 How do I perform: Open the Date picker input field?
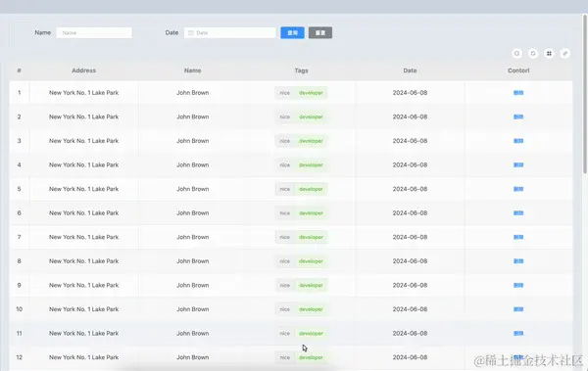point(230,33)
